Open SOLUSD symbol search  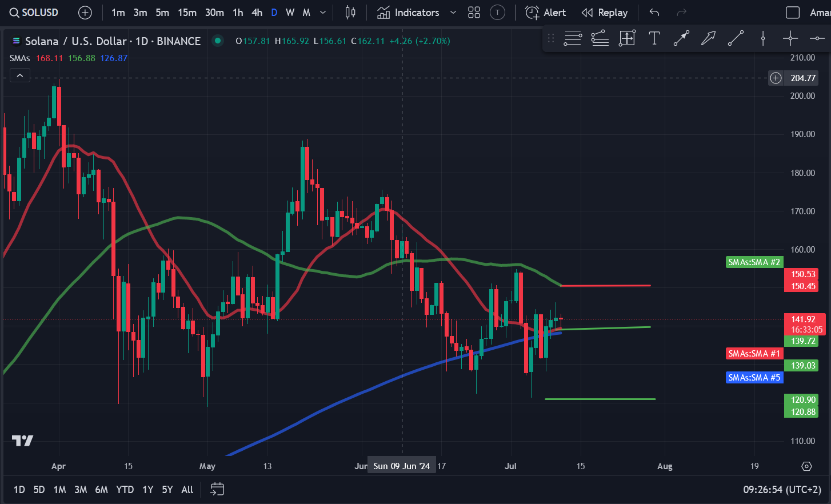pos(34,13)
